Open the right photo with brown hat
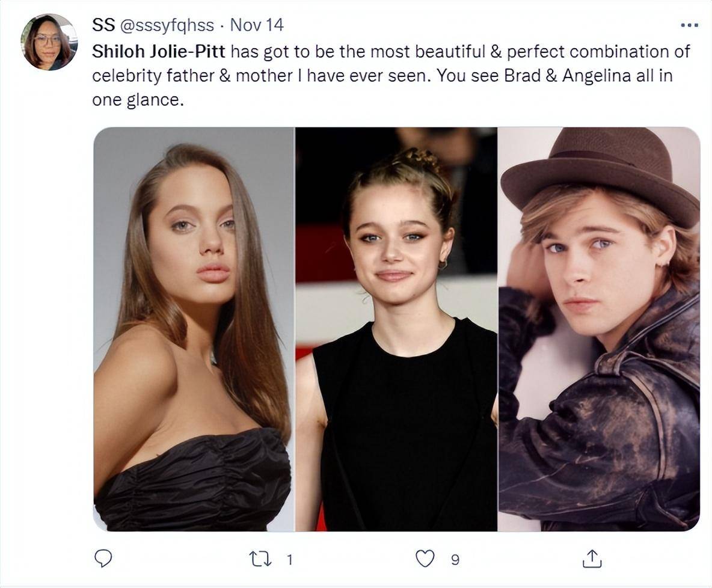The image size is (712, 588). (599, 329)
